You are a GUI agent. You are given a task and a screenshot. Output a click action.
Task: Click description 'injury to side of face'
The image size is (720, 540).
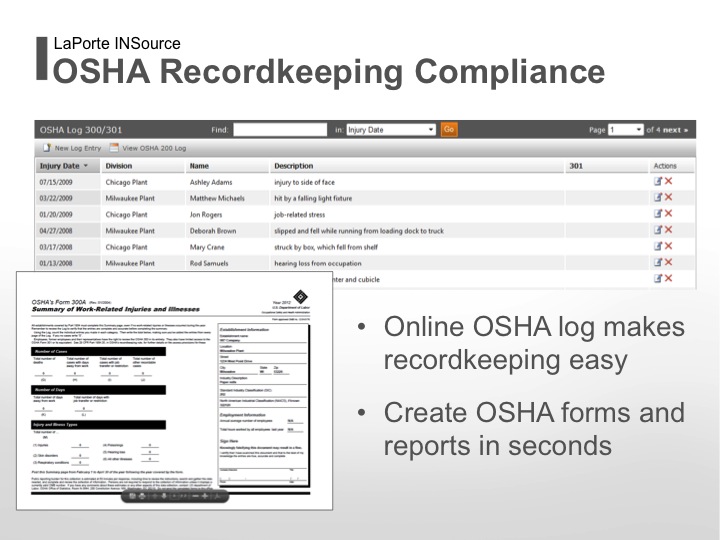click(x=304, y=182)
